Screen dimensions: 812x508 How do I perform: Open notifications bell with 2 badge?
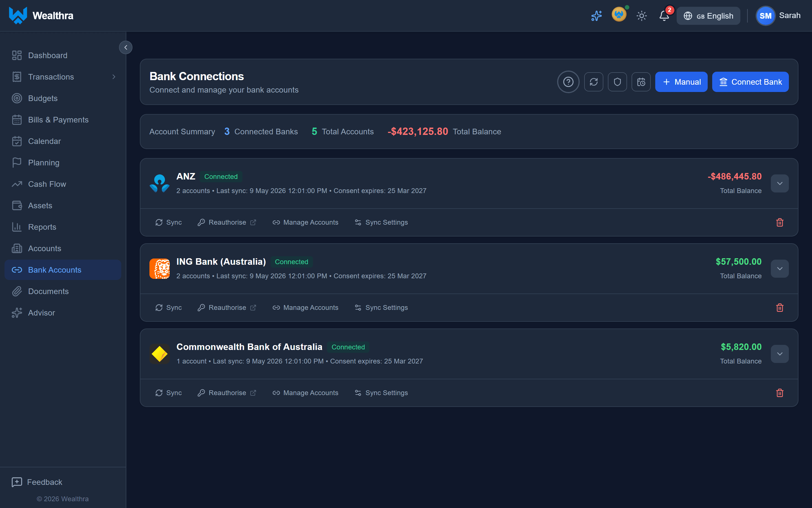[664, 16]
